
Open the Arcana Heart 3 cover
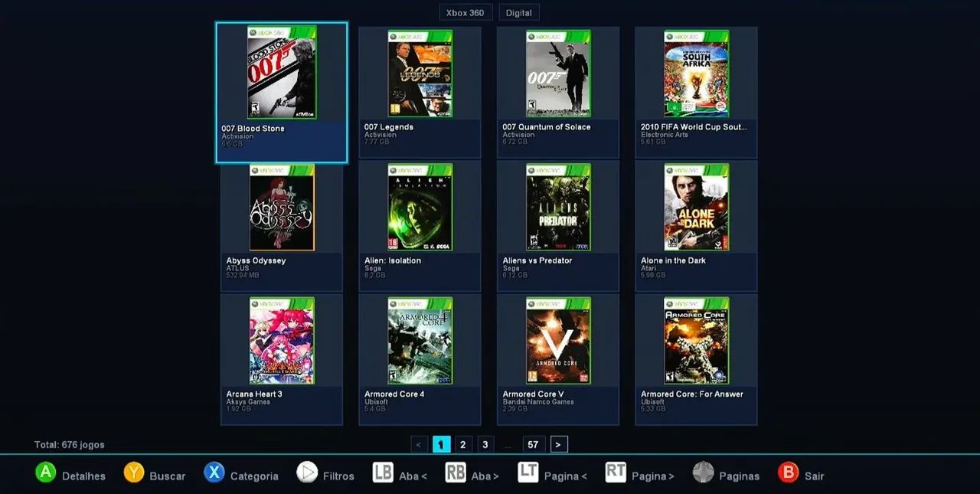point(282,341)
